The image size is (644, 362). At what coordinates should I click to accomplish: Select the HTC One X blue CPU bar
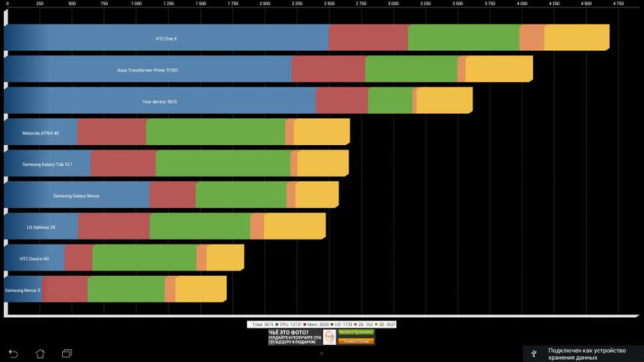click(166, 38)
